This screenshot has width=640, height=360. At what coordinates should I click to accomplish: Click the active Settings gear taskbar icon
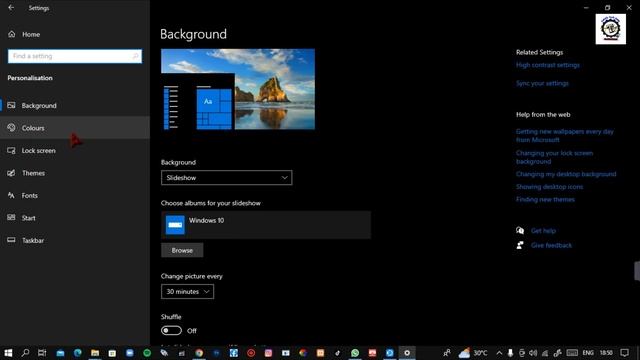coord(407,353)
